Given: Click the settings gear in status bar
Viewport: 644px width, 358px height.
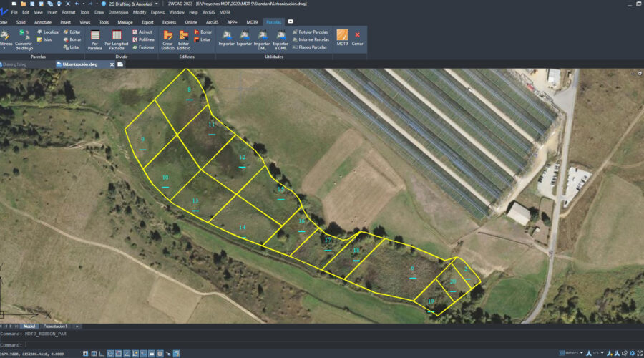Looking at the screenshot, I should pos(632,353).
